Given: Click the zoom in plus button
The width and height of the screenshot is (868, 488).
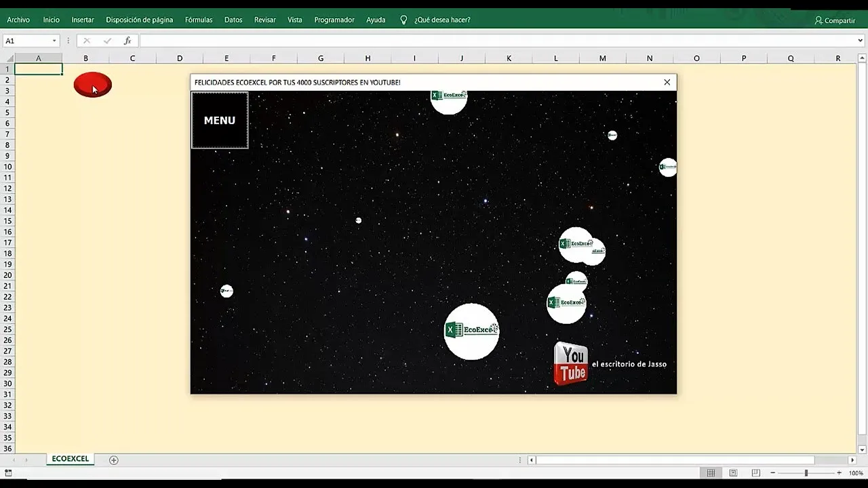Looking at the screenshot, I should [x=839, y=473].
